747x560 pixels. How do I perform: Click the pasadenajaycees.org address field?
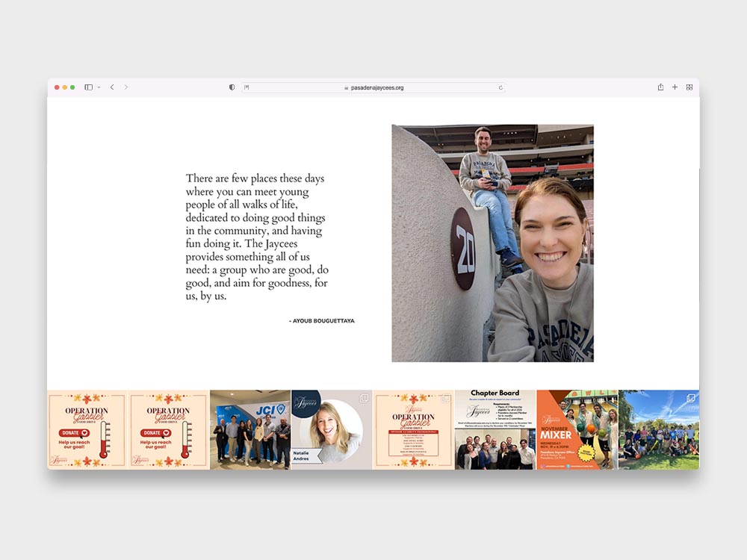point(373,87)
